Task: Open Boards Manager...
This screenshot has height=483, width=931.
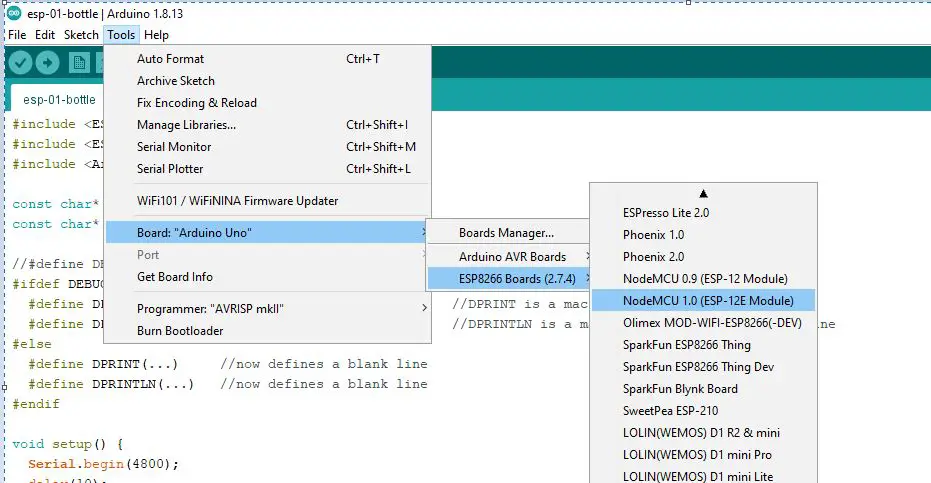Action: pyautogui.click(x=508, y=233)
